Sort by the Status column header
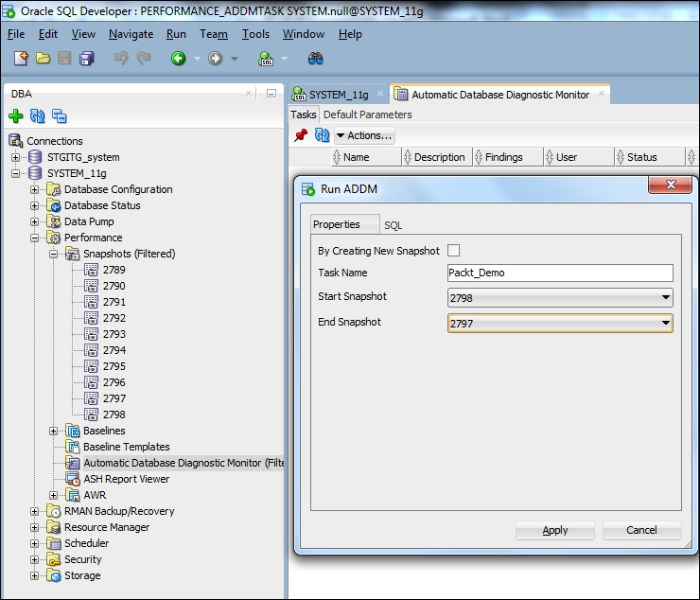The width and height of the screenshot is (700, 600). tap(650, 157)
